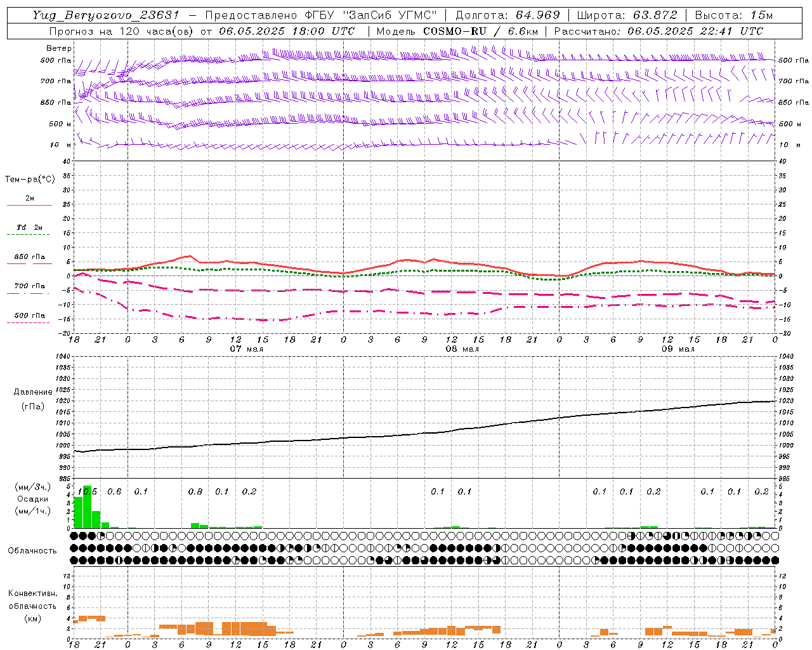812x650 pixels.
Task: Click the 'Прогноз на 120 часа(ов)' forecast text
Action: tap(122, 31)
